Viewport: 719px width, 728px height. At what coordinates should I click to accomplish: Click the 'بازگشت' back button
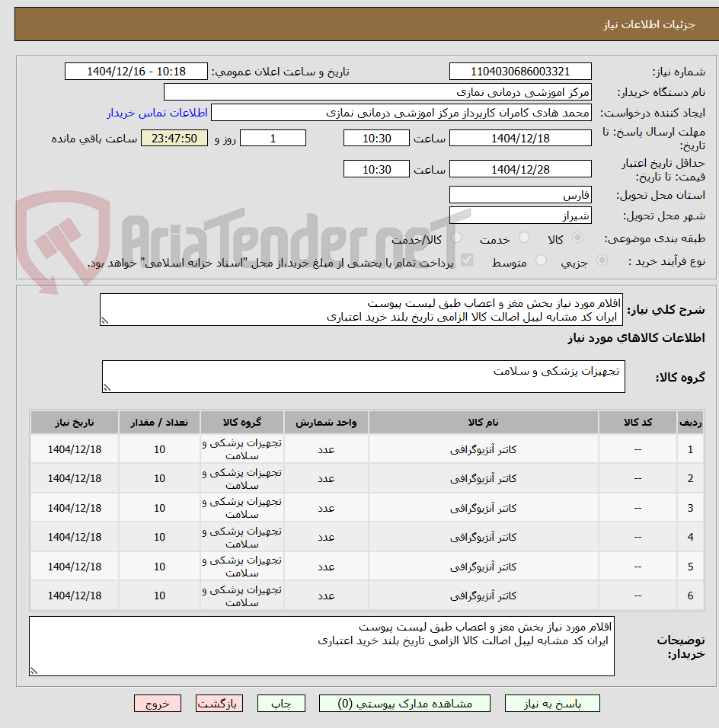[219, 704]
